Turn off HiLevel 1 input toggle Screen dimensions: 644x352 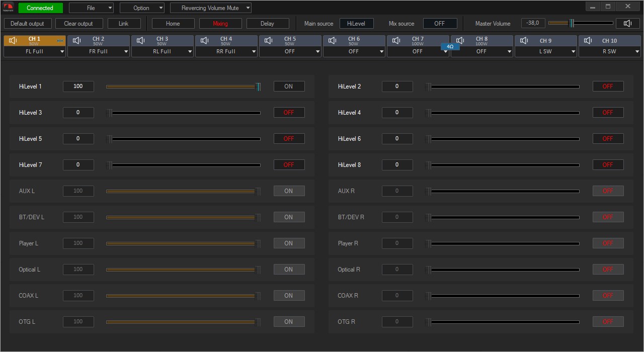point(289,86)
